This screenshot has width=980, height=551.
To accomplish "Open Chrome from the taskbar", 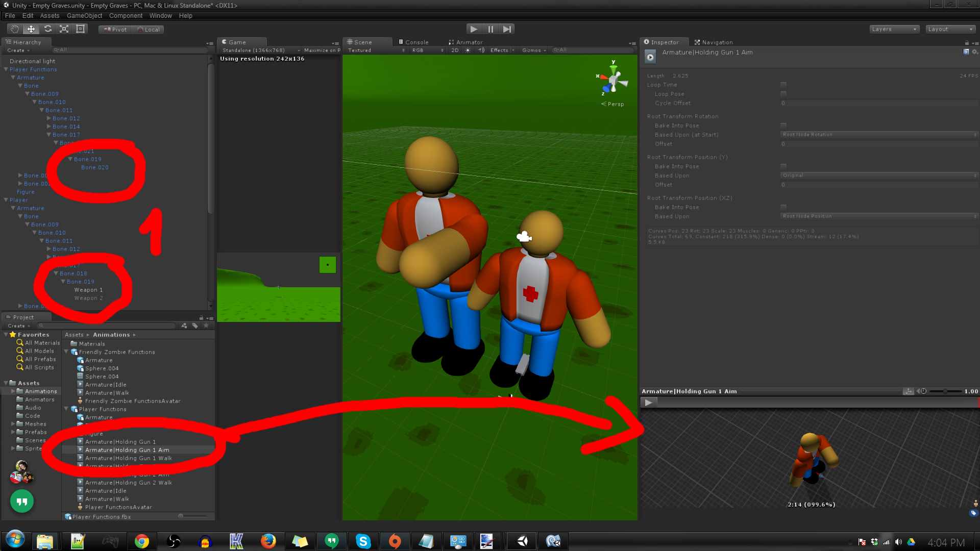I will (142, 541).
